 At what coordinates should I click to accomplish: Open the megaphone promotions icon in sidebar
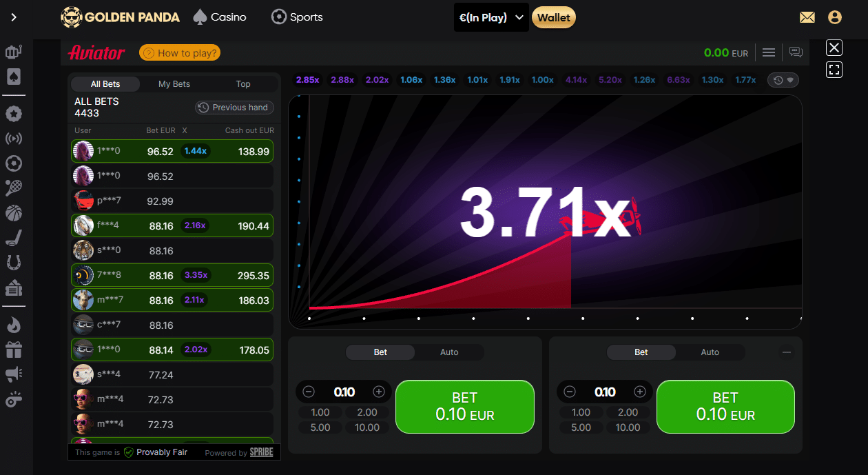(14, 374)
